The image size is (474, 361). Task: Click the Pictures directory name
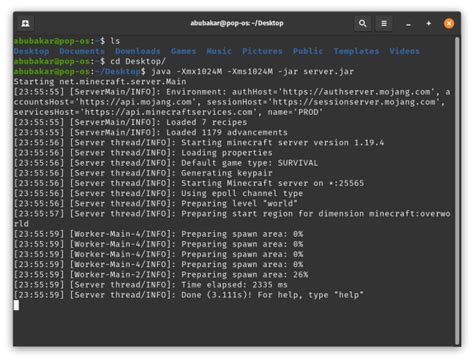tap(262, 51)
